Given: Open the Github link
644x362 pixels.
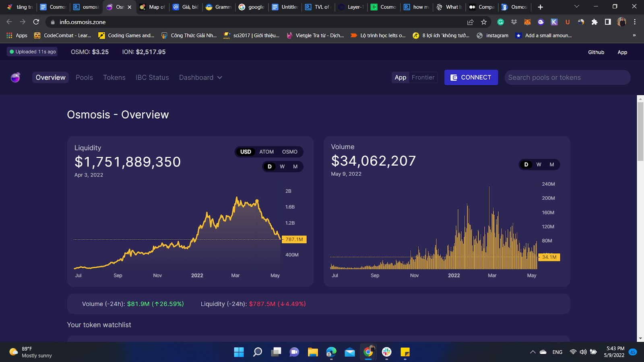Looking at the screenshot, I should click(x=596, y=52).
